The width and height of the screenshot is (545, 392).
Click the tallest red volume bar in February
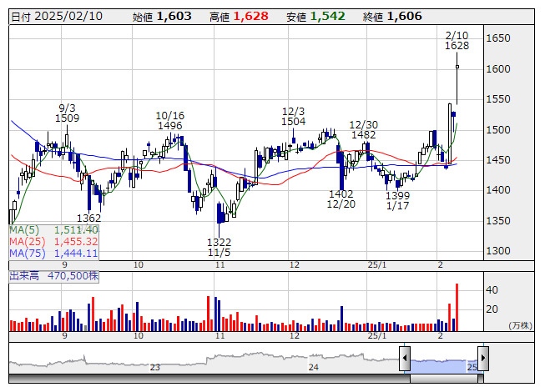pos(457,307)
